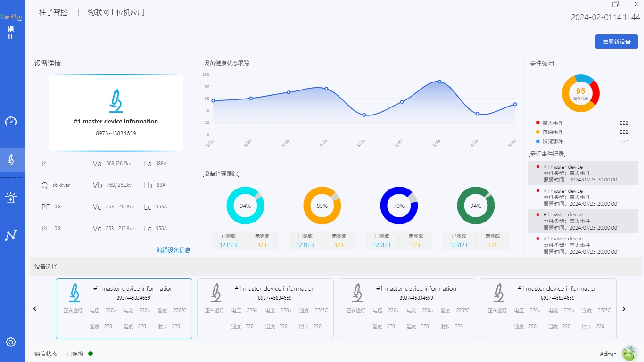Click the 5/28 peak data point on chart
644x362 pixels.
click(439, 82)
